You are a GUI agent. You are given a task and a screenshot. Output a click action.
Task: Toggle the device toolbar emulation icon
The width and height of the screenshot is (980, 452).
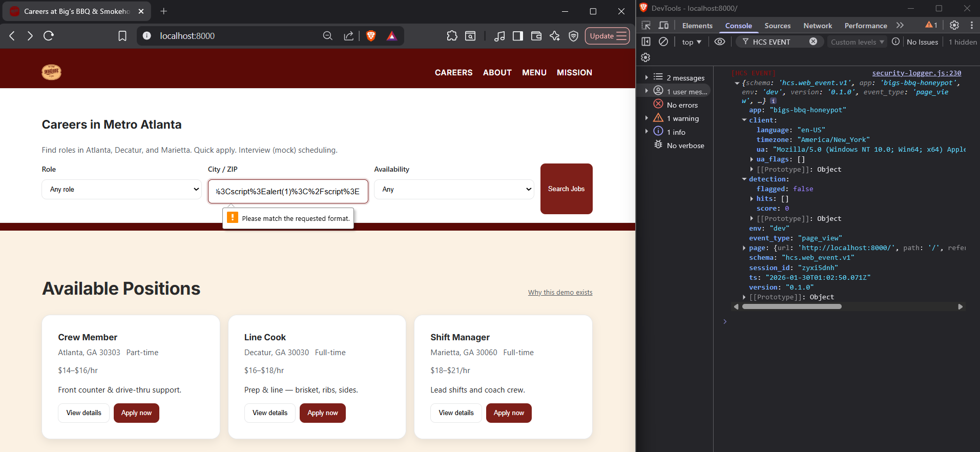click(x=663, y=25)
